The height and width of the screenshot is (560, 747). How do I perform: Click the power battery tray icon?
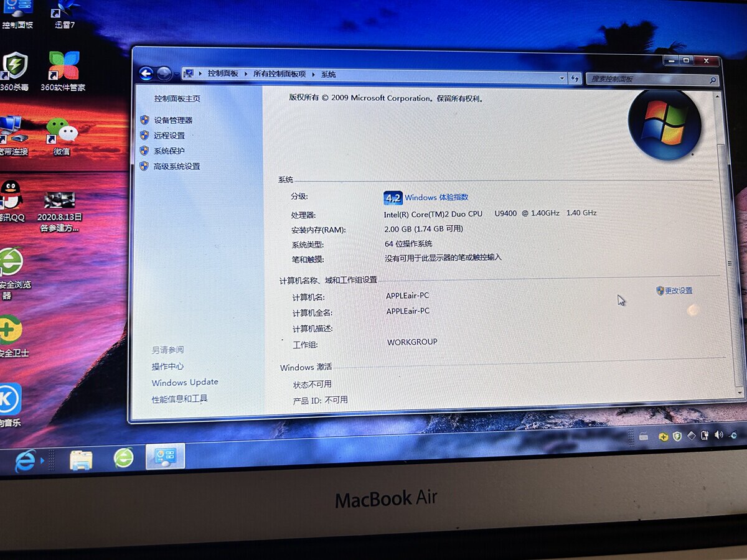pyautogui.click(x=705, y=436)
